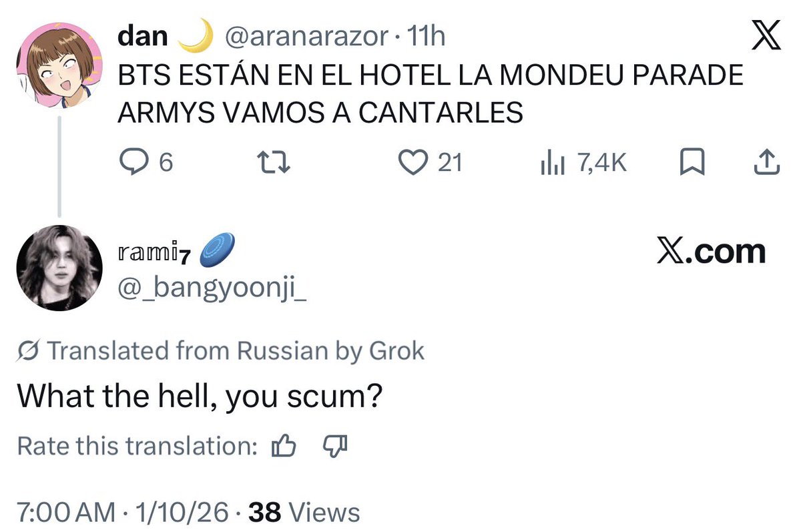
Task: Open view analytics bar chart icon
Action: pos(553,162)
